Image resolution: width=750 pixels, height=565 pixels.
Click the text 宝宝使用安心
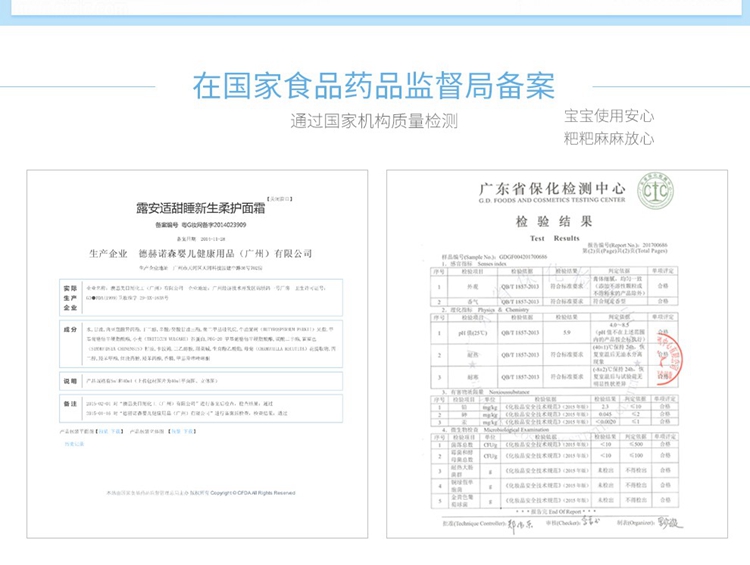608,115
